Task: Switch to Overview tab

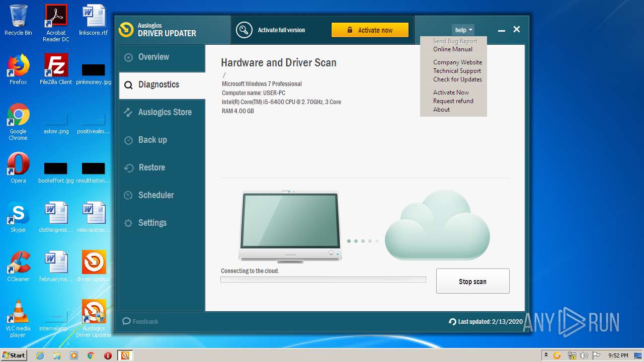Action: click(x=162, y=57)
